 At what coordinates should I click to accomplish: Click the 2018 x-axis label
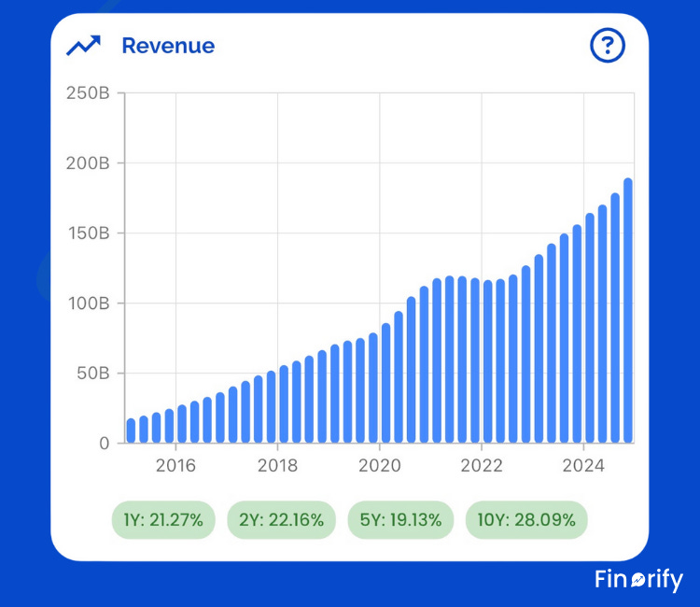click(277, 465)
